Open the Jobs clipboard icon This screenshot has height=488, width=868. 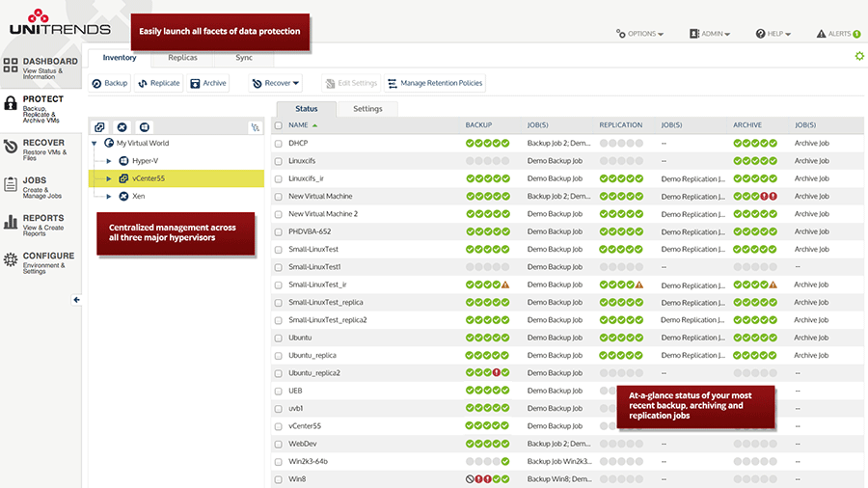(10, 184)
